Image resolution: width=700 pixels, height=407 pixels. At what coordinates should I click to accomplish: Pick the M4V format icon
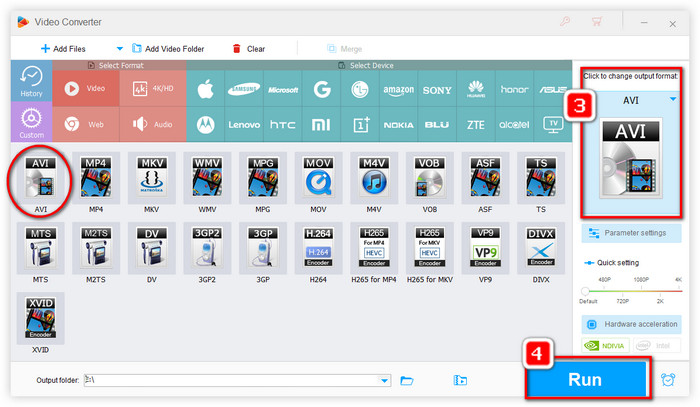tap(374, 178)
